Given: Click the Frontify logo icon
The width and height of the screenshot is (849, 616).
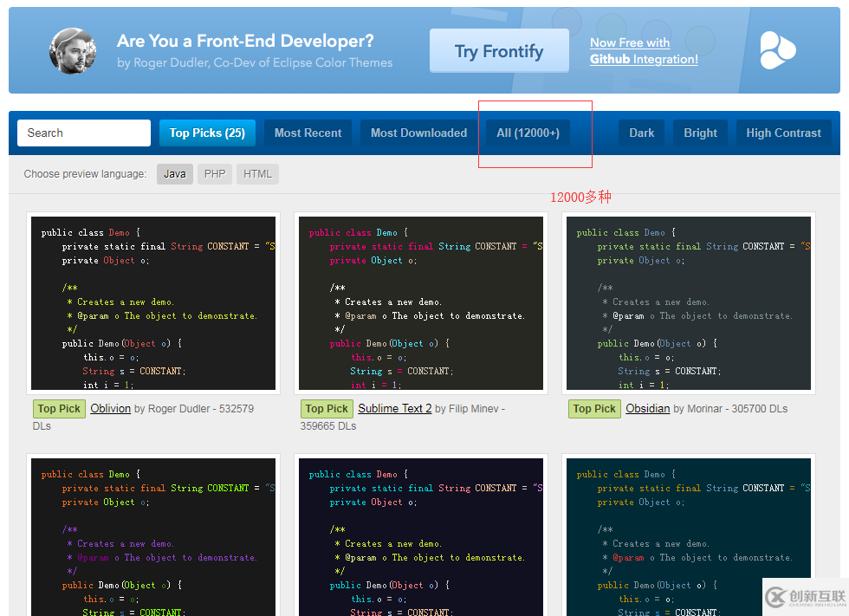Looking at the screenshot, I should coord(777,50).
